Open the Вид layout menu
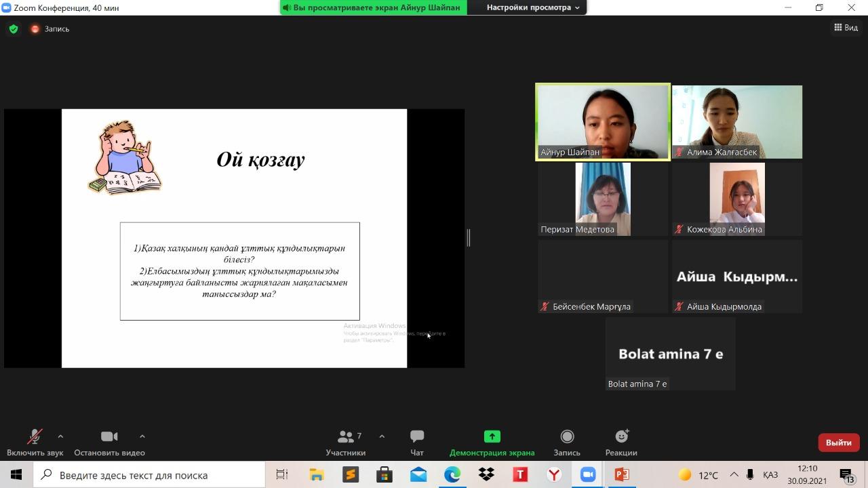 846,28
